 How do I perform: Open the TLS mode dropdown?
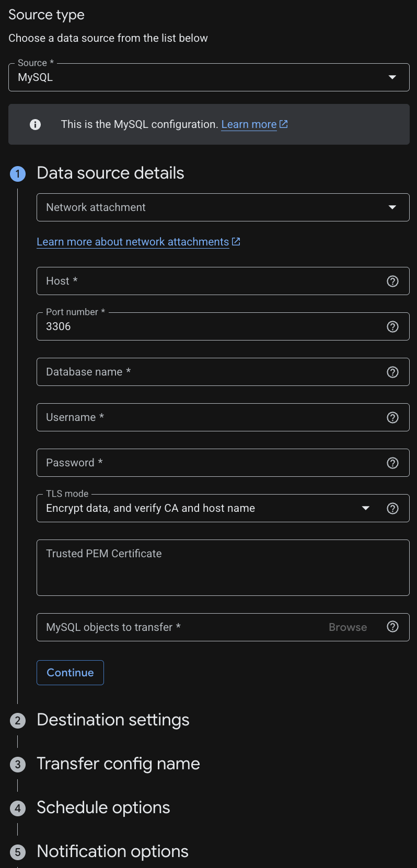pos(365,508)
